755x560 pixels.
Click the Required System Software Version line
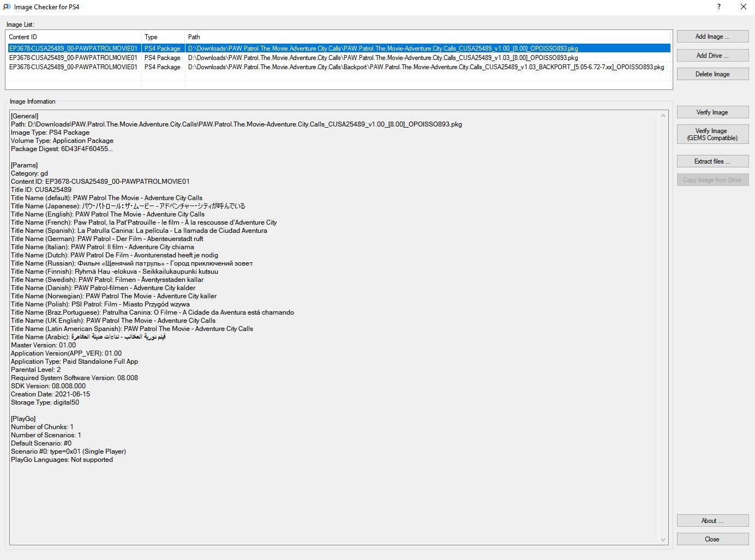(x=74, y=378)
